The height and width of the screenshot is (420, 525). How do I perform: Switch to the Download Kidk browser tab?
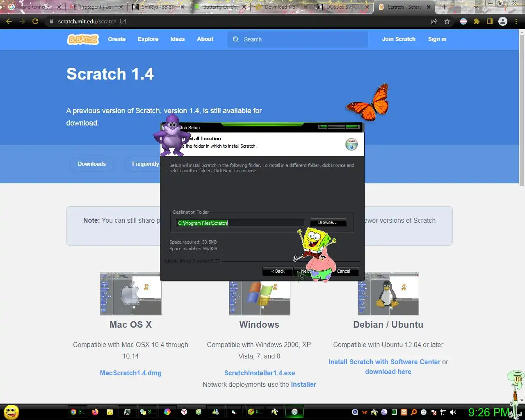282,7
